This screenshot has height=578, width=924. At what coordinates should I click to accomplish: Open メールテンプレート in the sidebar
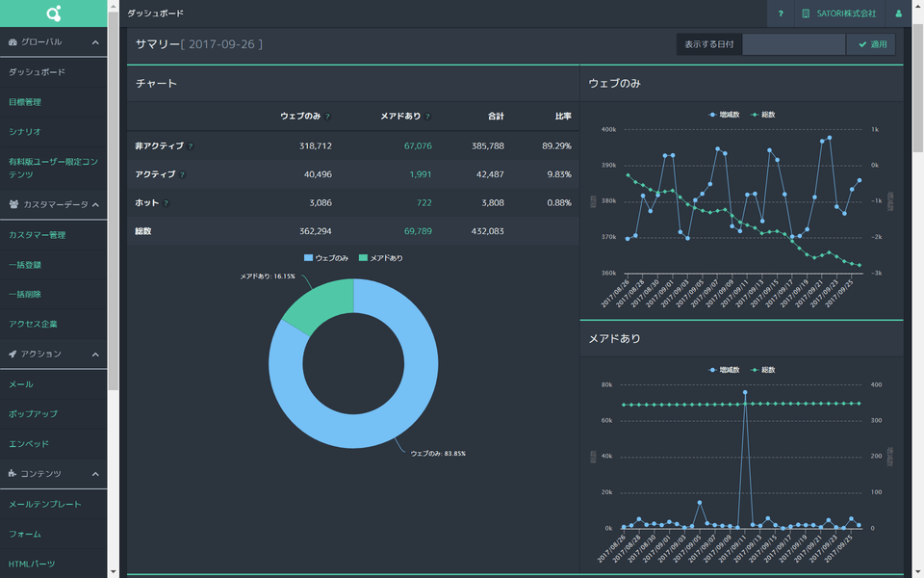pos(45,504)
